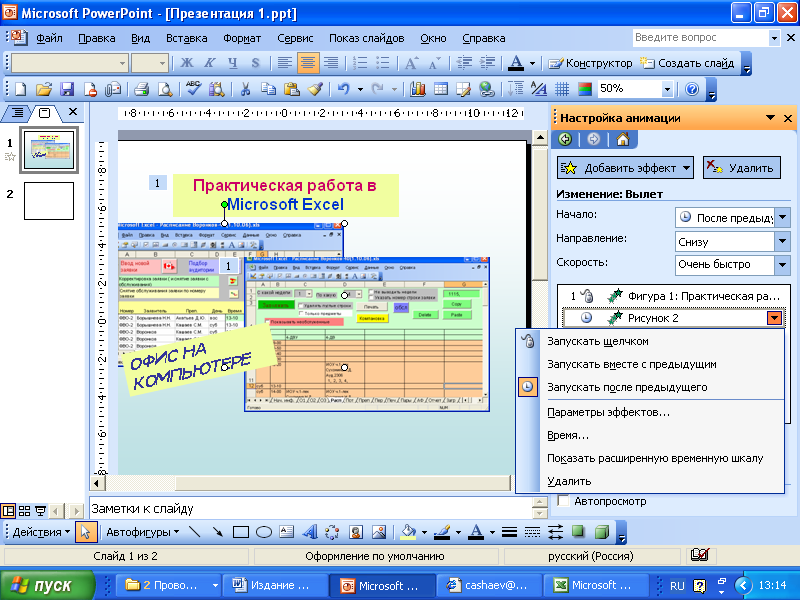Open the Показ слайдов menu

coord(366,38)
